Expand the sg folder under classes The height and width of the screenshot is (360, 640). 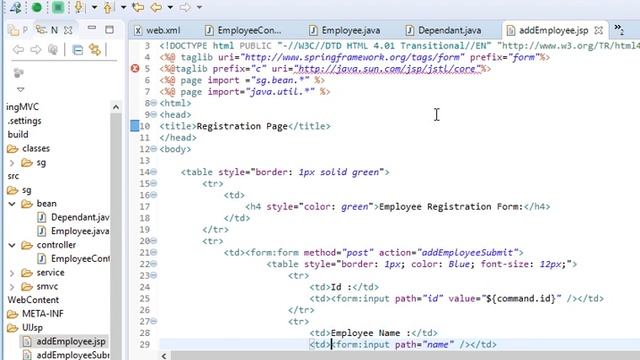coord(12,163)
